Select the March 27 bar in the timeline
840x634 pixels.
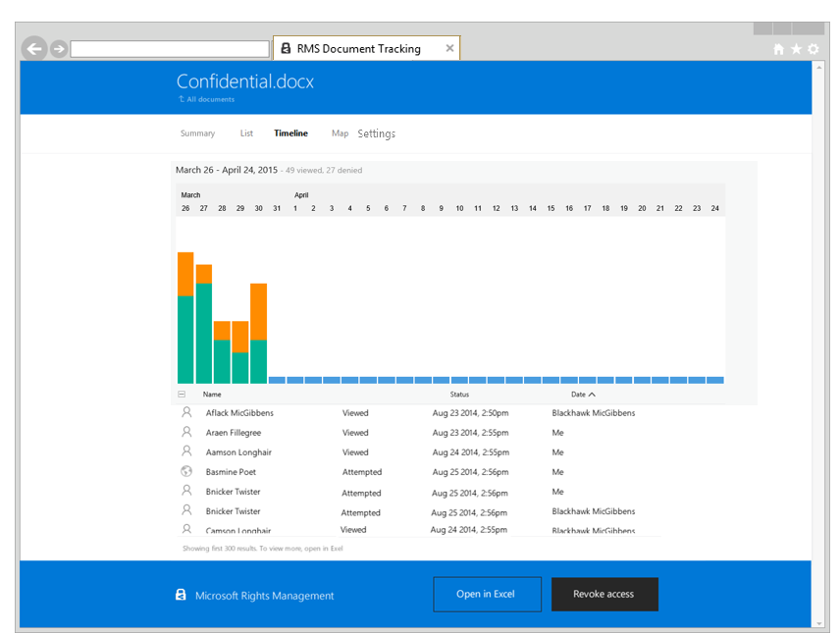(x=203, y=324)
